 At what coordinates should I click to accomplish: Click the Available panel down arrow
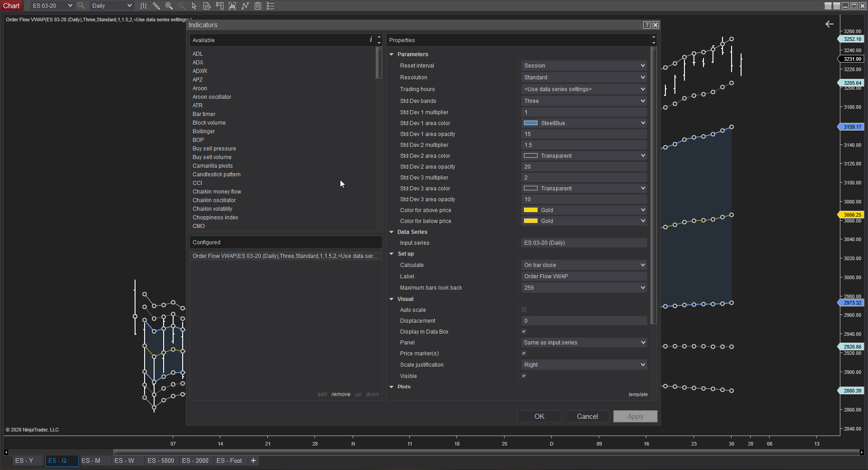pyautogui.click(x=379, y=43)
